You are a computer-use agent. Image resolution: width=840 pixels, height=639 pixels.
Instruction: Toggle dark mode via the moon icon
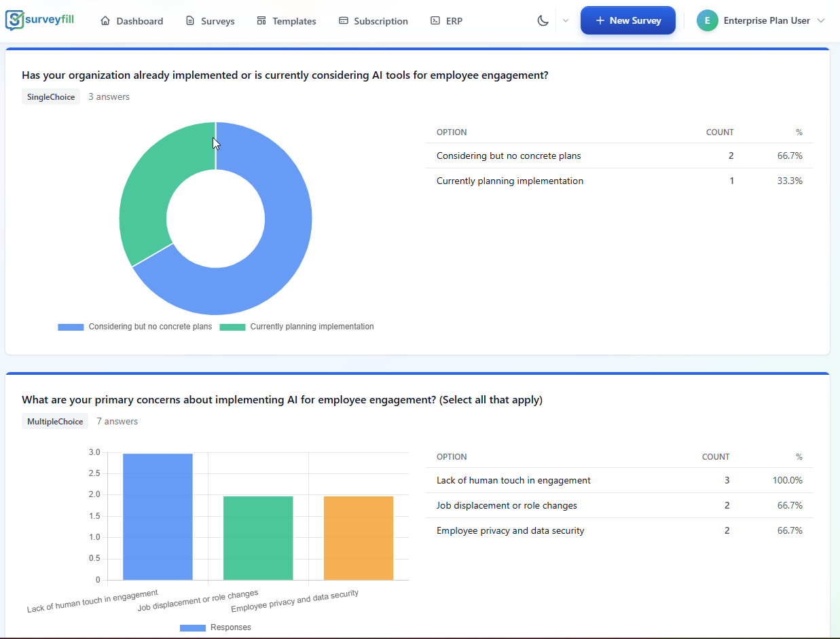coord(543,20)
